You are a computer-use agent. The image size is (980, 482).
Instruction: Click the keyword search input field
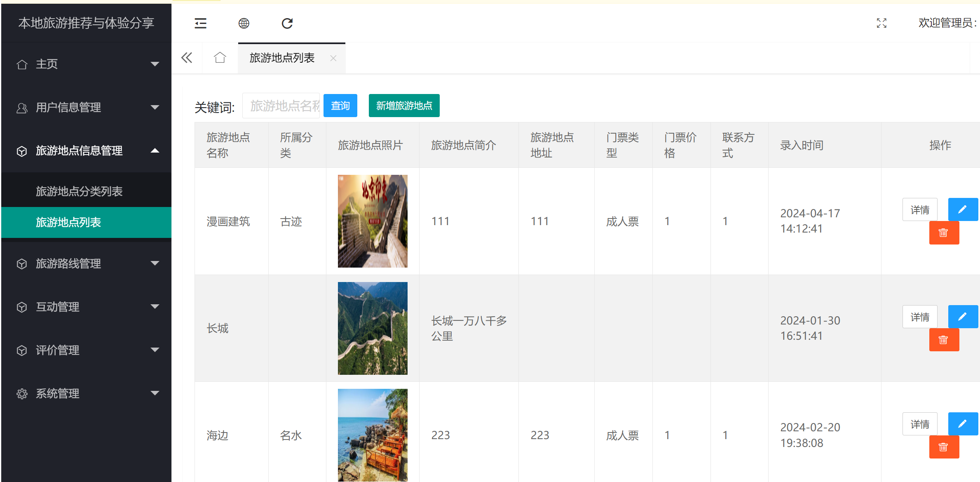click(281, 106)
